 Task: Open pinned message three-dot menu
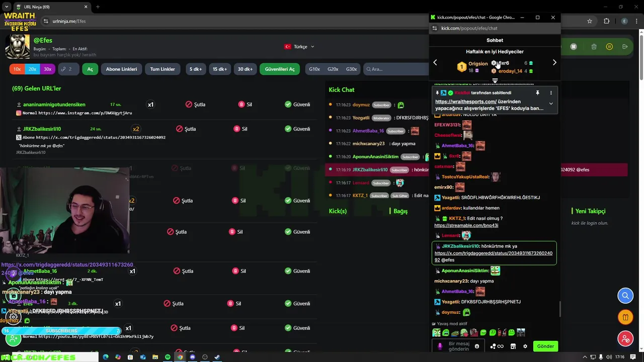point(551,93)
